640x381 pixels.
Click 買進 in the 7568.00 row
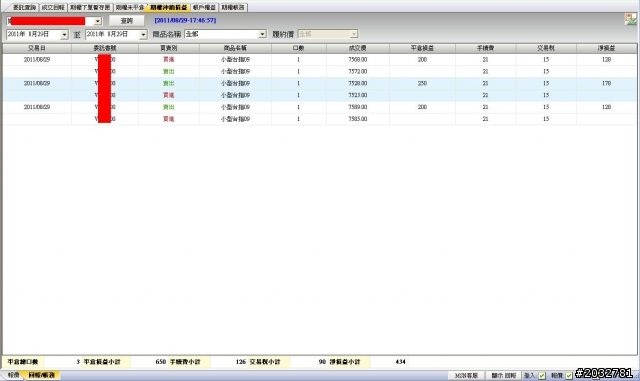(x=169, y=60)
